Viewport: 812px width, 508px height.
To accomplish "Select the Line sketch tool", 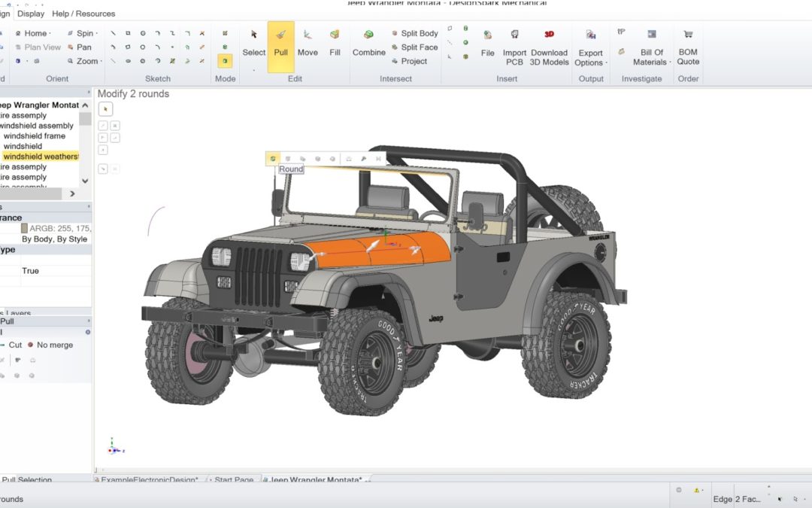I will point(113,33).
